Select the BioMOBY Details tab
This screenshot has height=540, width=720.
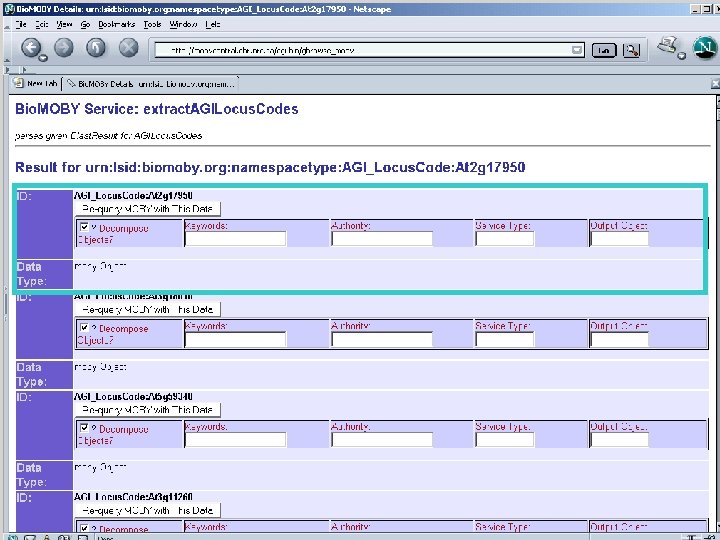coord(151,84)
